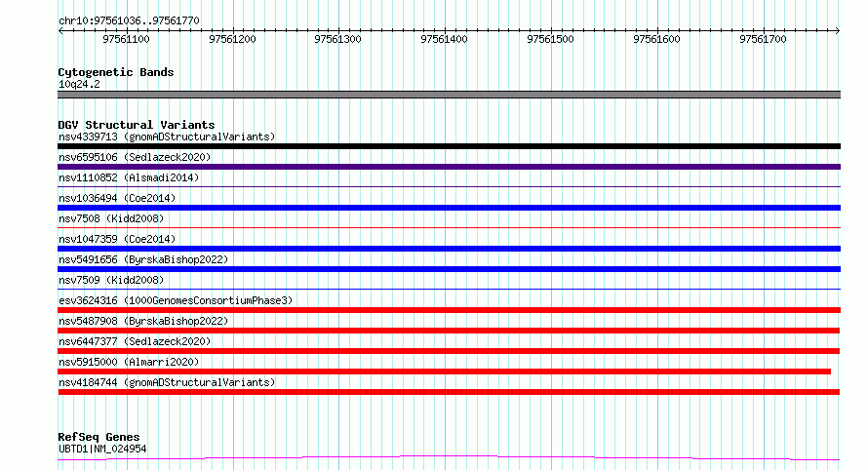Click the thin blue line for nsv7509
Screen dimensions: 868x470
coord(449,289)
